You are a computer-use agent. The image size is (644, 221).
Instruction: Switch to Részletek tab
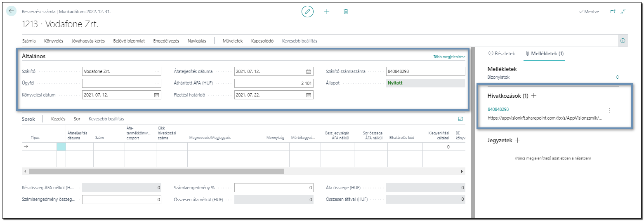tap(502, 54)
